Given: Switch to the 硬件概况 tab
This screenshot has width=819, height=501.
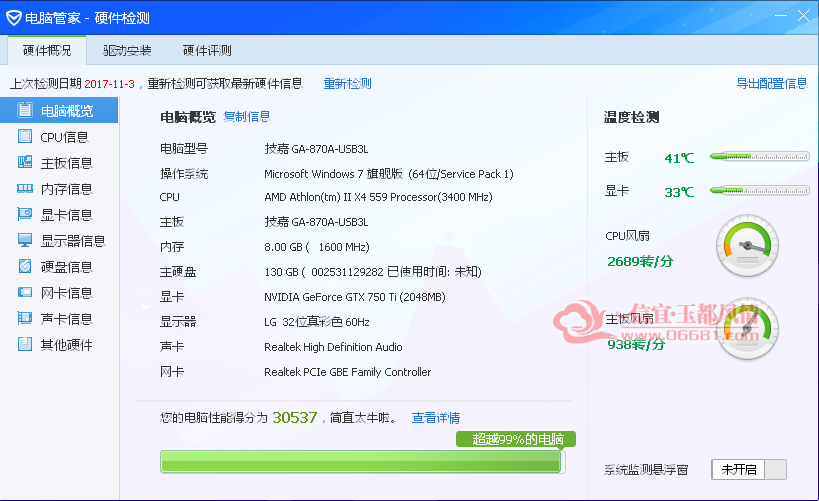Looking at the screenshot, I should [47, 50].
